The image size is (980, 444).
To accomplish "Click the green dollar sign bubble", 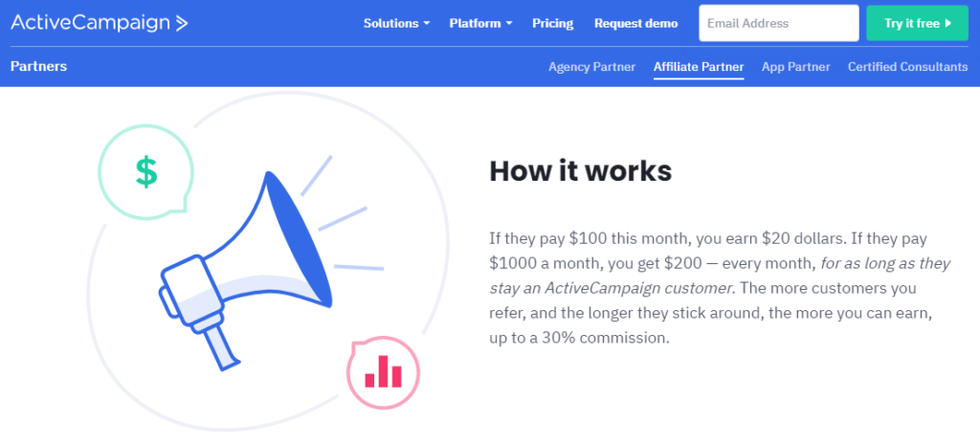I will [x=145, y=171].
